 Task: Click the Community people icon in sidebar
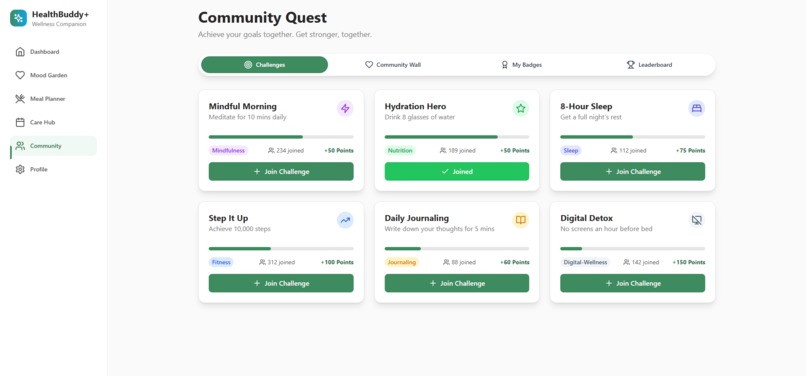point(20,146)
